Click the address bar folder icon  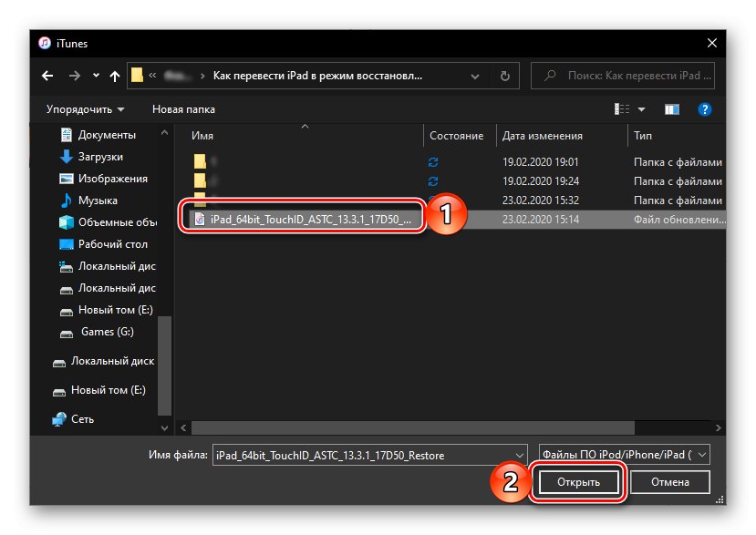point(138,75)
